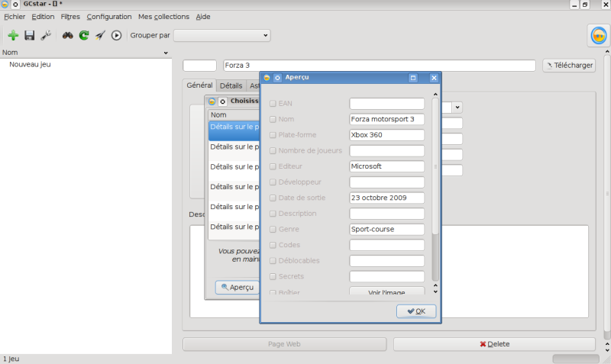
Task: Click the Forza motorsport 3 name field
Action: pyautogui.click(x=386, y=119)
